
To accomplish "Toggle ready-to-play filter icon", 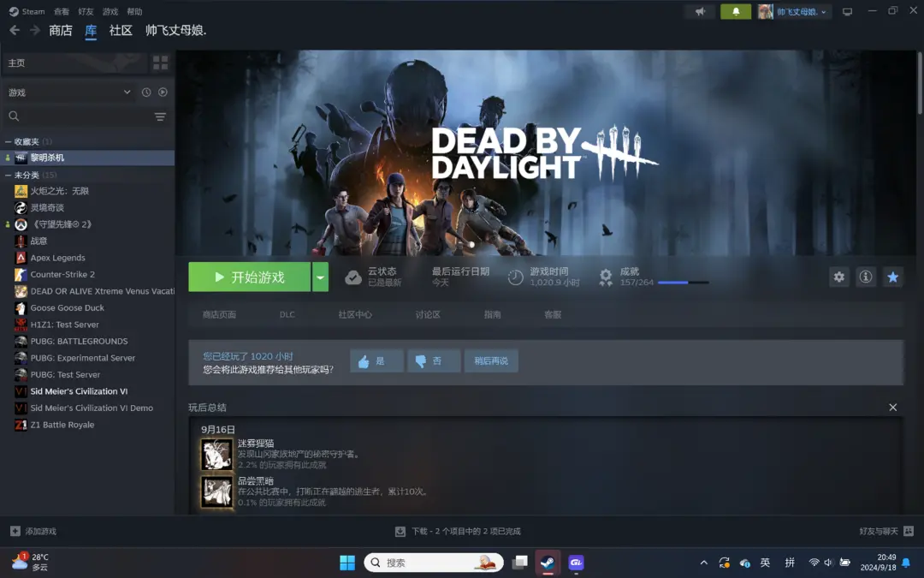I will tap(163, 92).
